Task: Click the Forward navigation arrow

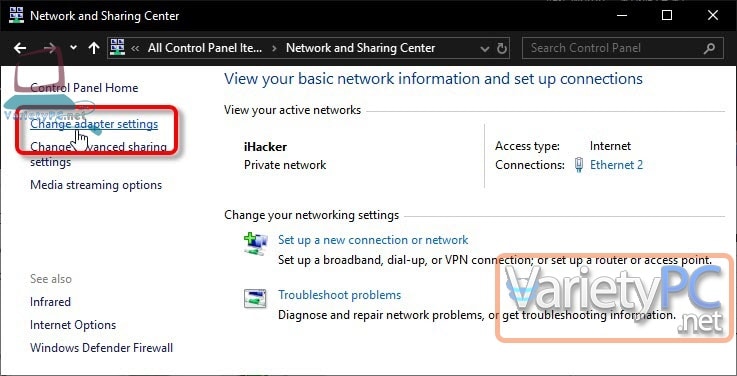Action: point(50,47)
